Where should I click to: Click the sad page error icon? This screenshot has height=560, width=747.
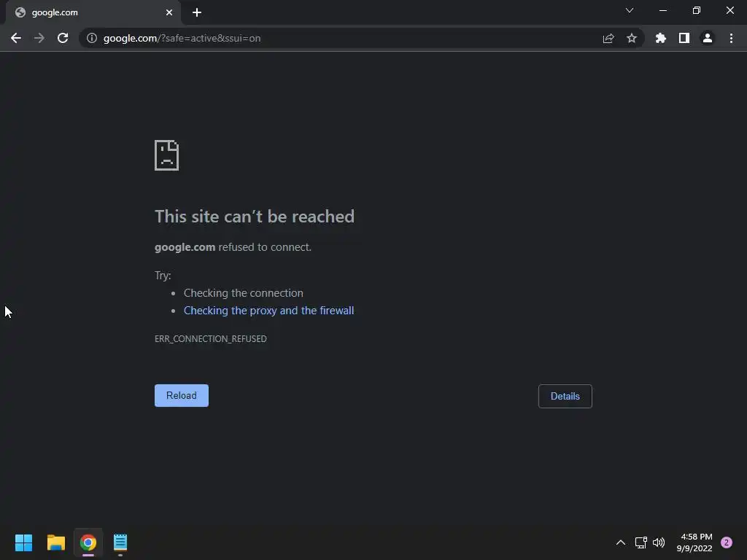[x=167, y=155]
